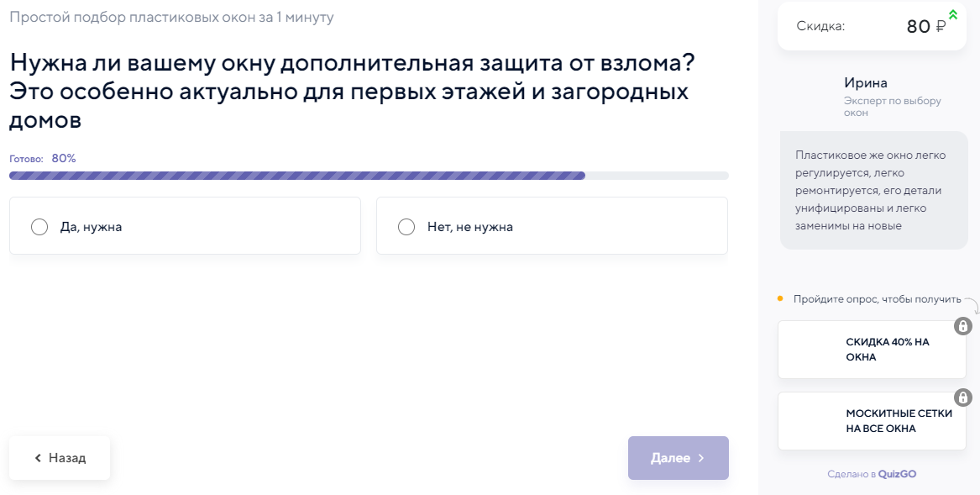The height and width of the screenshot is (495, 980).
Task: Click expert Ирина's name
Action: click(866, 82)
